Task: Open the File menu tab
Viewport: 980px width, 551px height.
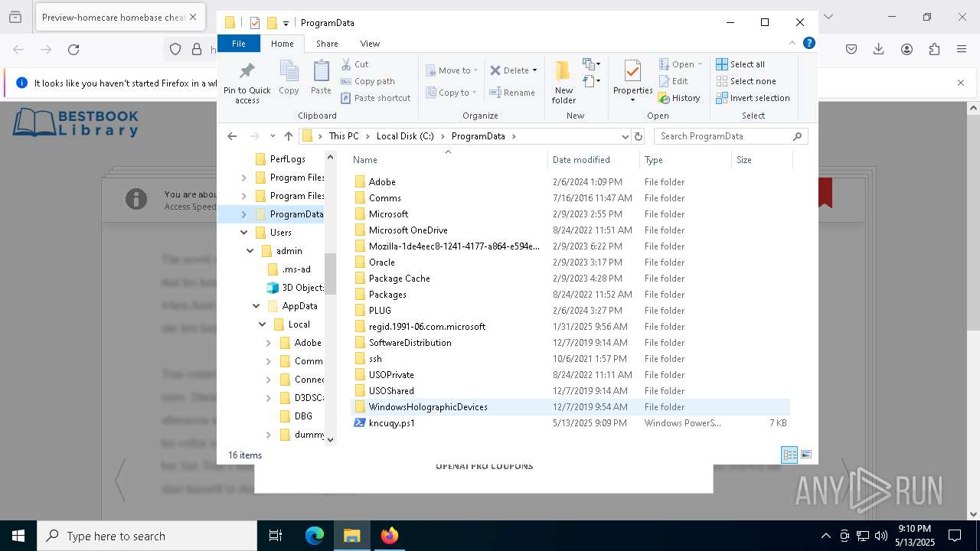Action: [x=239, y=44]
